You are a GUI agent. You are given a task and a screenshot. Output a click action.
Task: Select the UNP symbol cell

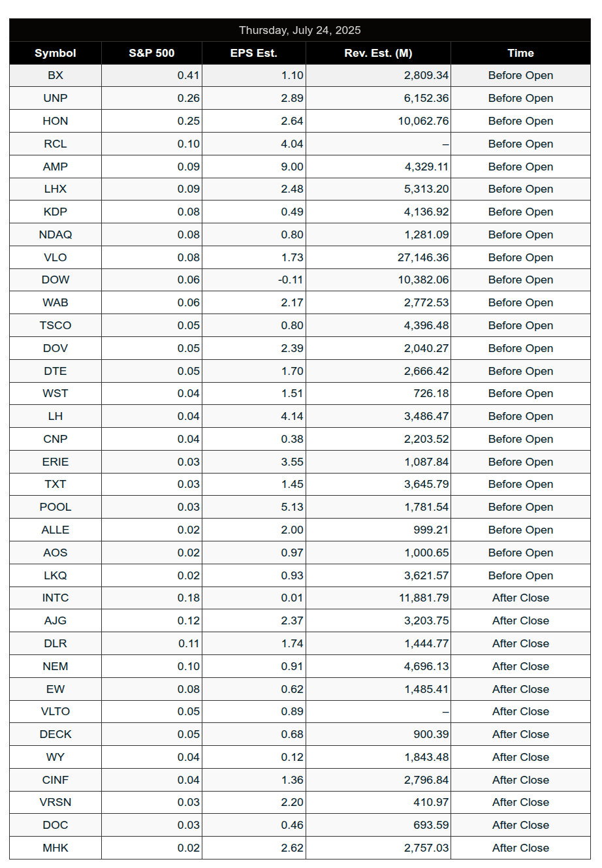click(x=55, y=98)
